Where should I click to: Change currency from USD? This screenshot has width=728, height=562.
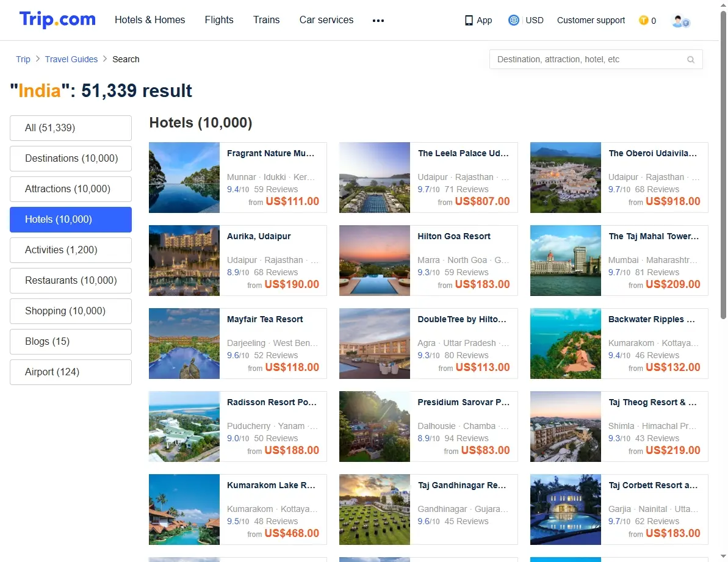point(535,20)
